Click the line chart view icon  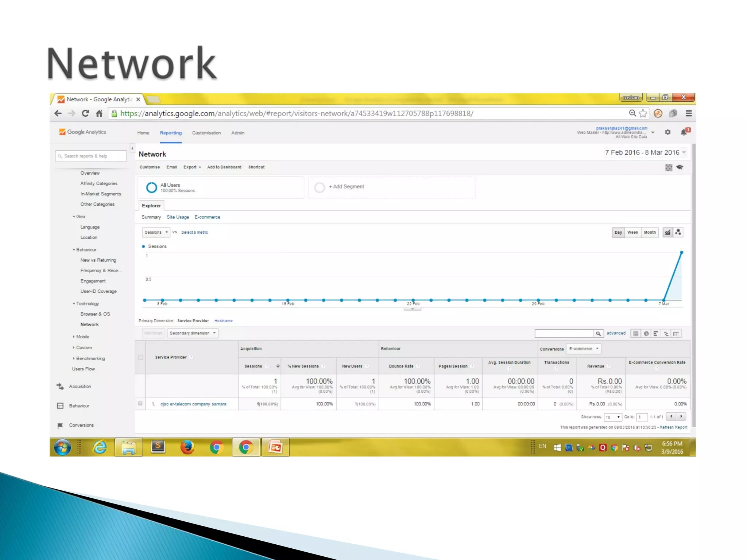(x=667, y=232)
